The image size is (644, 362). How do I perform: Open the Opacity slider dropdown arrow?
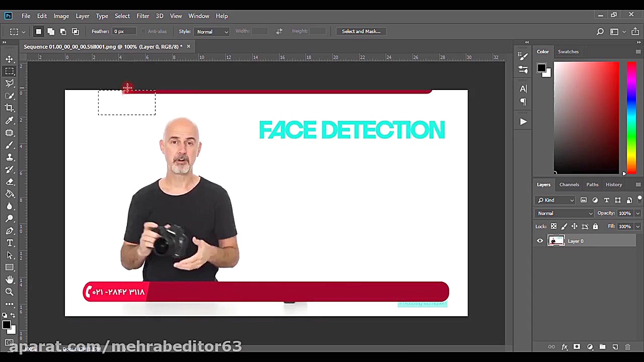pyautogui.click(x=638, y=213)
